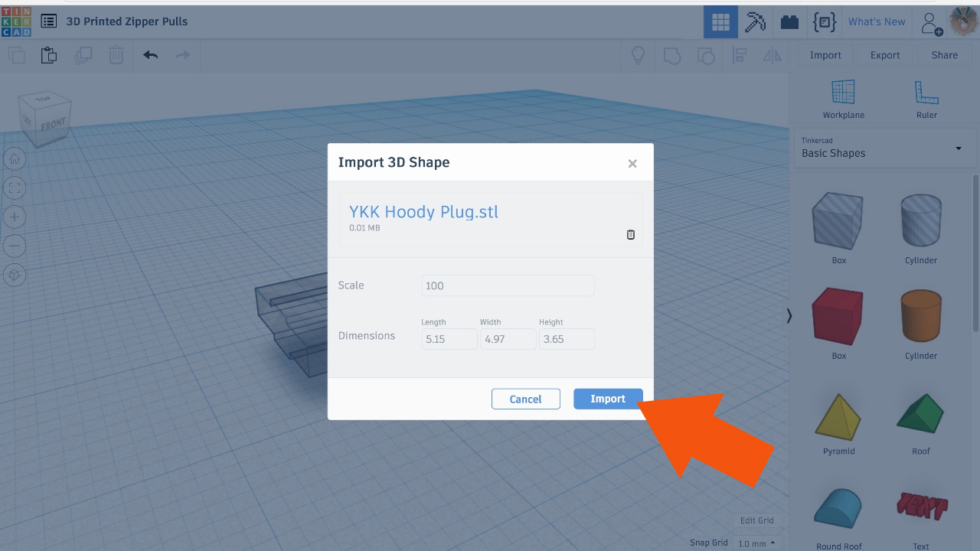Select the Workplane tool

843,98
